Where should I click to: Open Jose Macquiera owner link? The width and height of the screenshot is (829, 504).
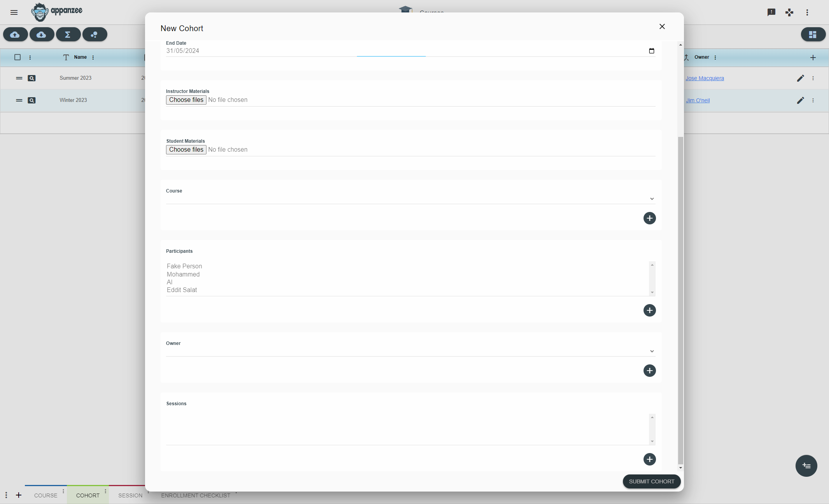pyautogui.click(x=705, y=78)
